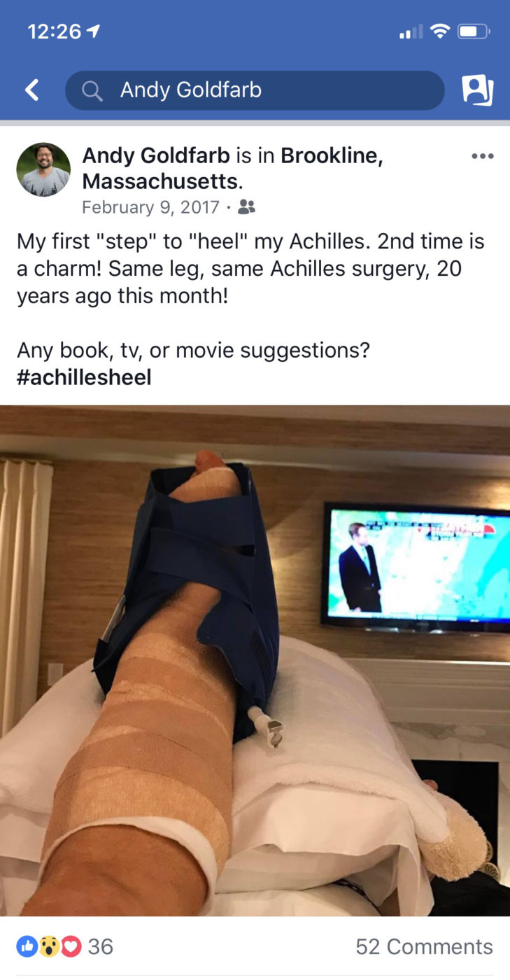Image resolution: width=510 pixels, height=980 pixels.
Task: Tap the Like reaction icon
Action: 28,946
